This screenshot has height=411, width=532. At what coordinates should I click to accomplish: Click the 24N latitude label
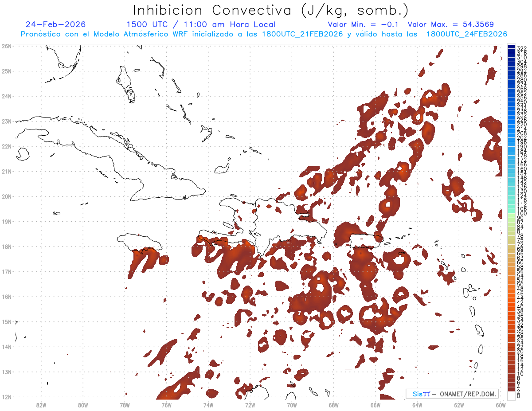pos(7,96)
